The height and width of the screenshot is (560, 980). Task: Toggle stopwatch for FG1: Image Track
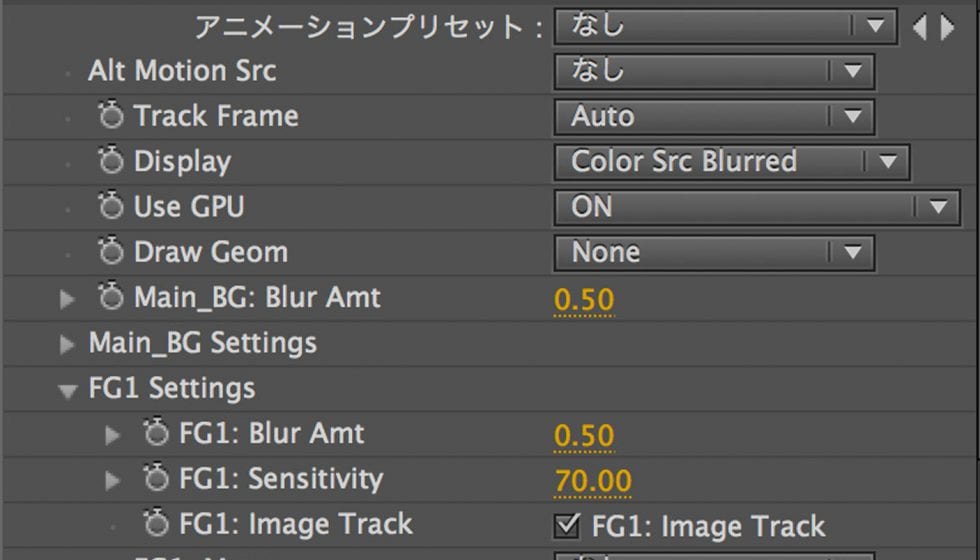(156, 524)
